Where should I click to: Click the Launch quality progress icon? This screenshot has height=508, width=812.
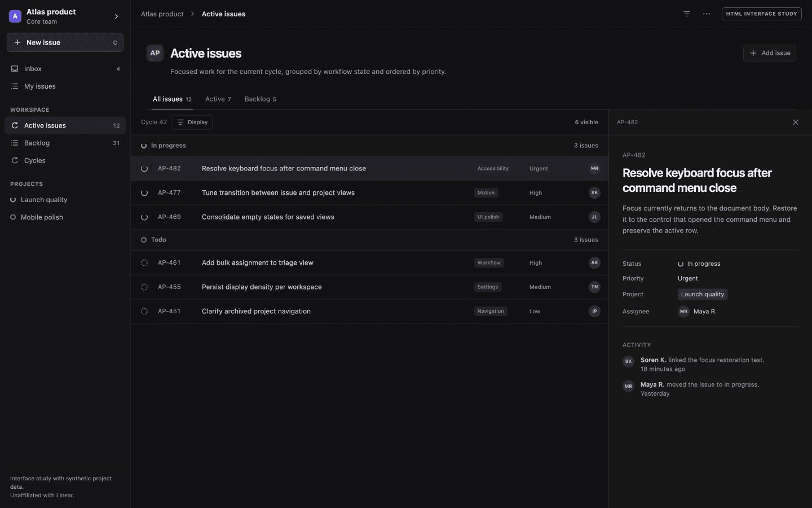[x=13, y=200]
